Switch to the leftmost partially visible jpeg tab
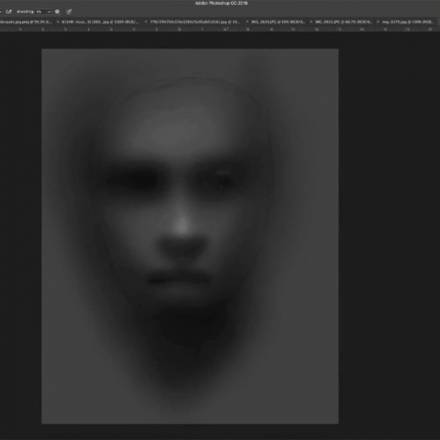 [x=26, y=22]
